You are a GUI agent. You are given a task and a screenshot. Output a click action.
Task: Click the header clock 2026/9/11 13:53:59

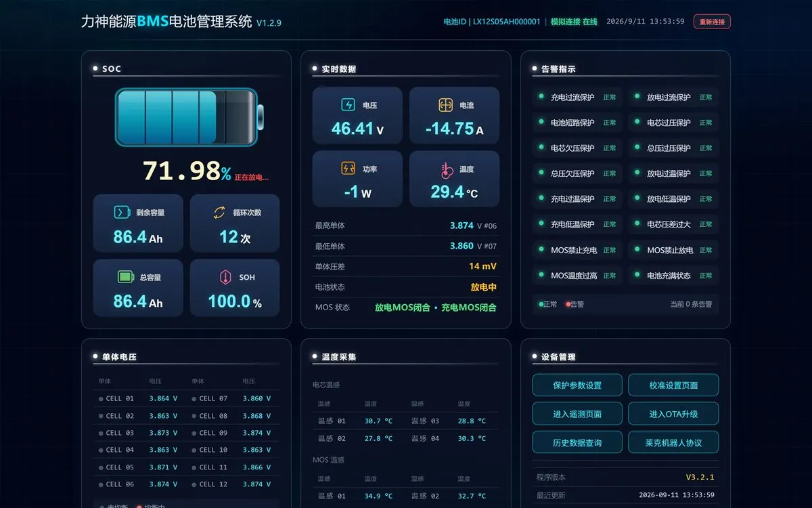645,22
